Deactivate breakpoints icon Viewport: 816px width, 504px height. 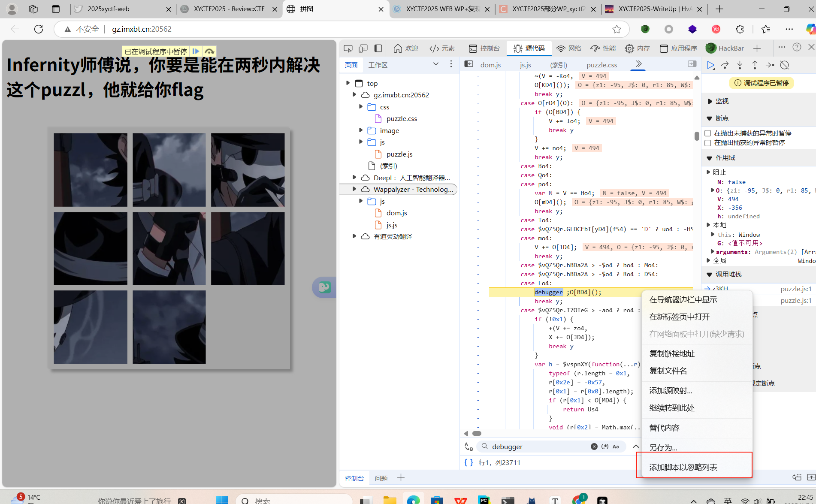click(785, 65)
